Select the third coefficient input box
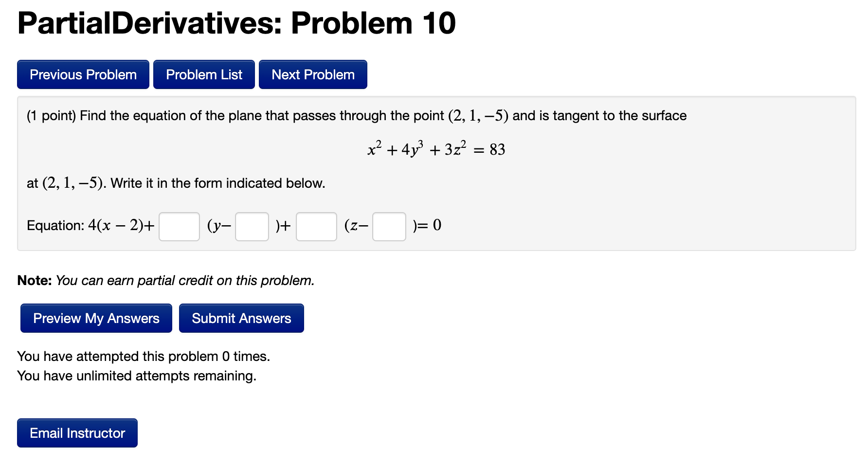This screenshot has height=466, width=868. [x=316, y=226]
